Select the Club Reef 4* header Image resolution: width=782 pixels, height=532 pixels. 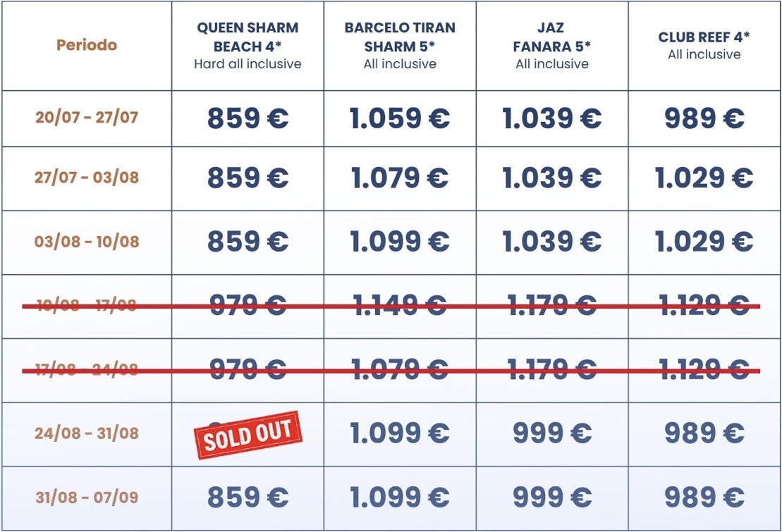point(704,45)
